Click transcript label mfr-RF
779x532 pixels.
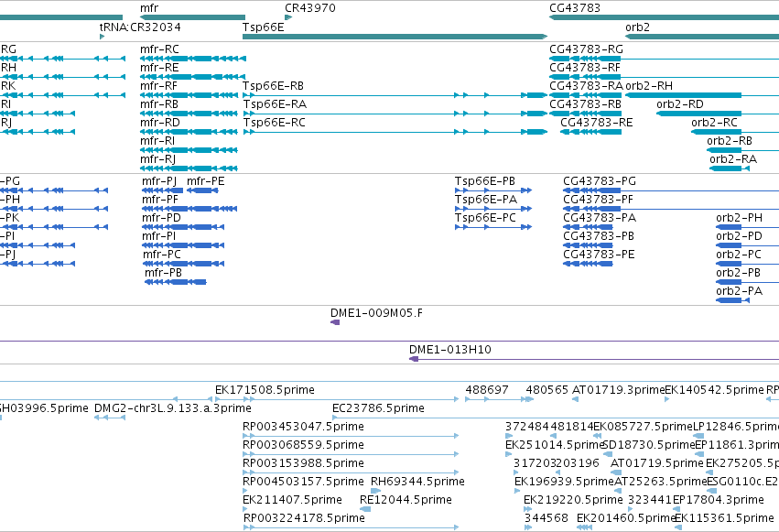point(159,86)
